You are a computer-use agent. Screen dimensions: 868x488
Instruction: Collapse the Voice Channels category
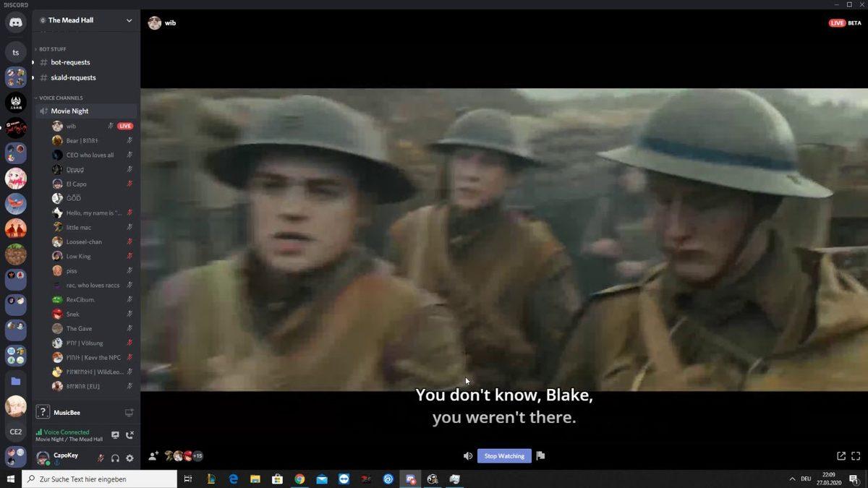(x=61, y=98)
